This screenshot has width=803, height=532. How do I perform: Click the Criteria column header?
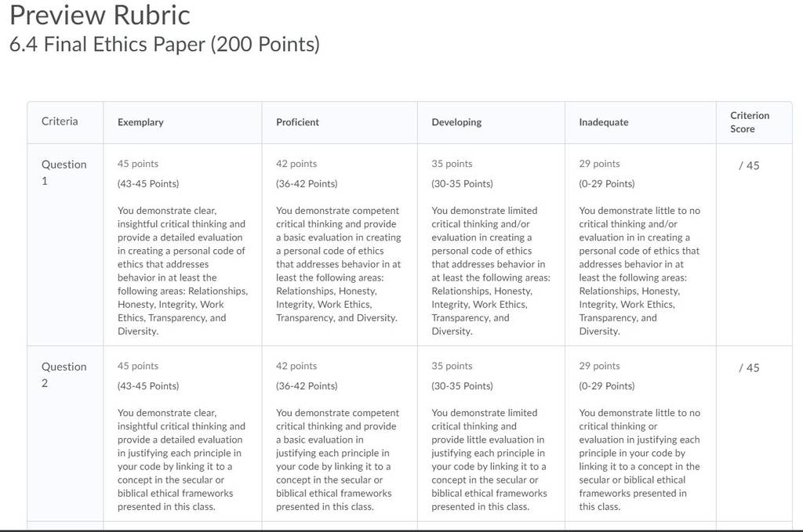[60, 121]
